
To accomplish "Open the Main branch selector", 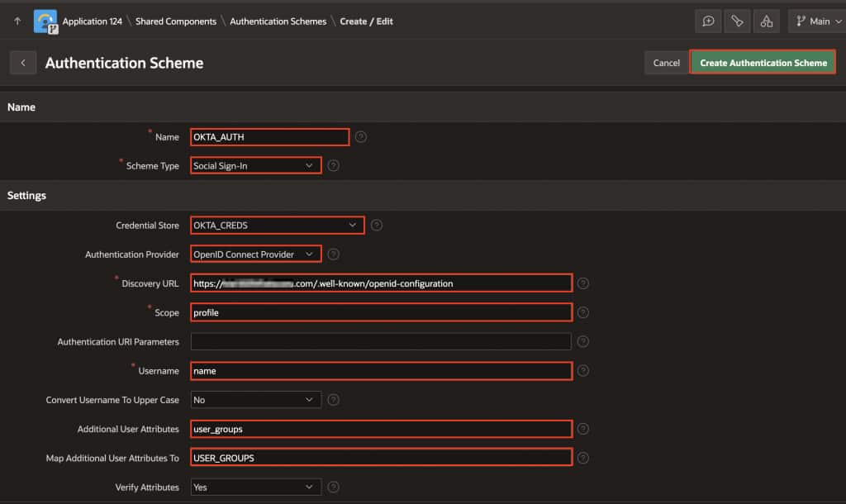I will [815, 21].
